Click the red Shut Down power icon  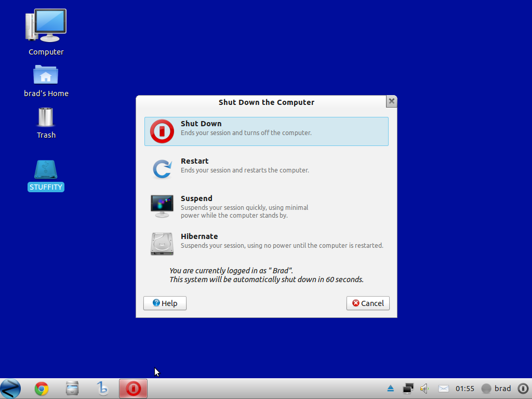click(162, 131)
